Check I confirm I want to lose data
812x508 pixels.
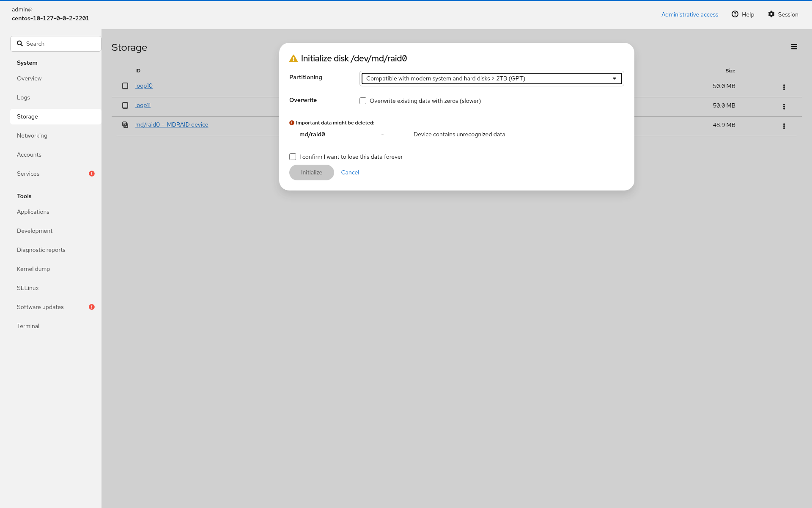pyautogui.click(x=293, y=157)
